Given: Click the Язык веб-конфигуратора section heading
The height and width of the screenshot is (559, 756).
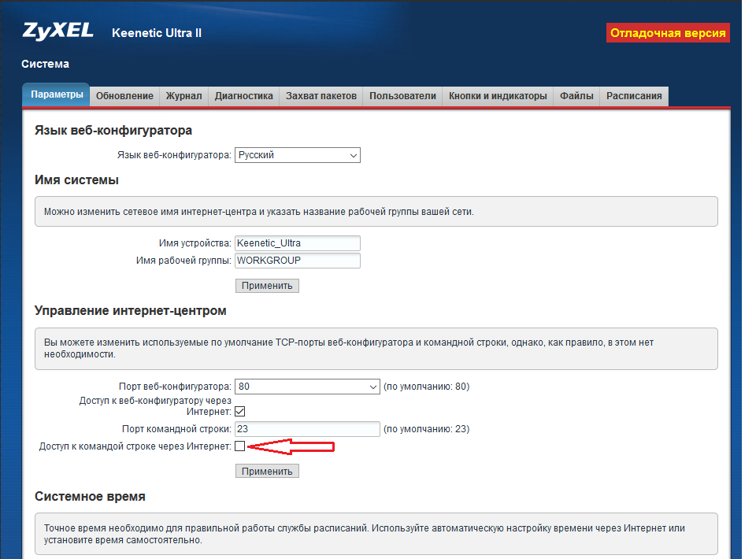Looking at the screenshot, I should pos(113,131).
